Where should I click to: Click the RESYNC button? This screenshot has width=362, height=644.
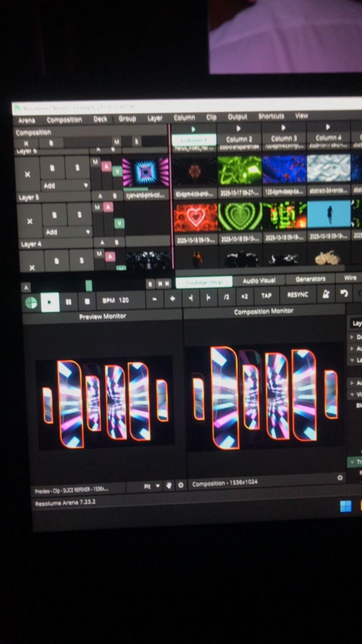tap(297, 295)
